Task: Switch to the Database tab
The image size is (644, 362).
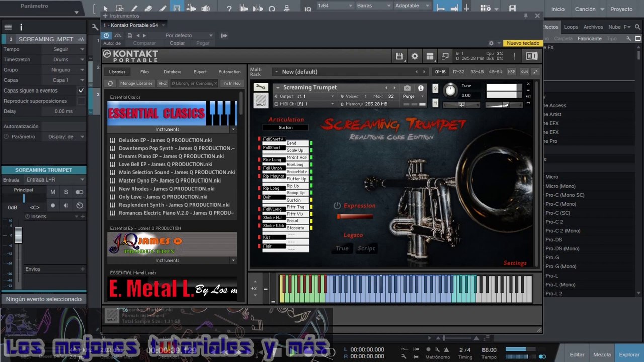Action: coord(172,72)
